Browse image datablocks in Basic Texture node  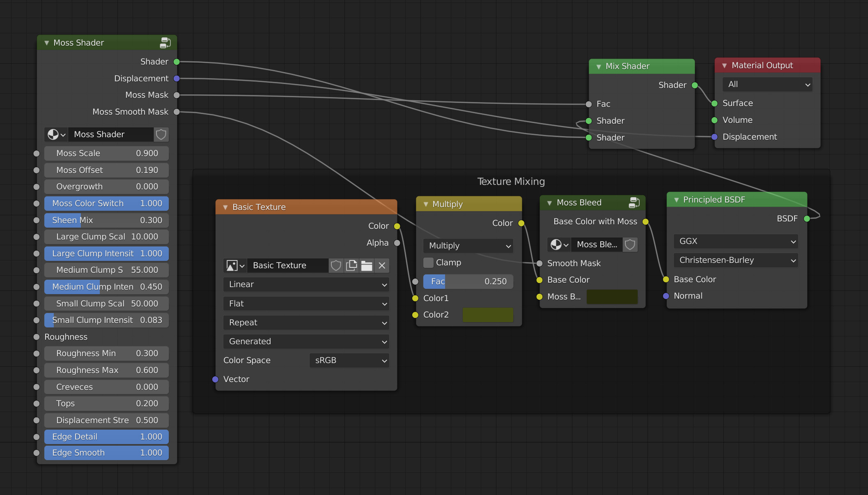point(236,265)
